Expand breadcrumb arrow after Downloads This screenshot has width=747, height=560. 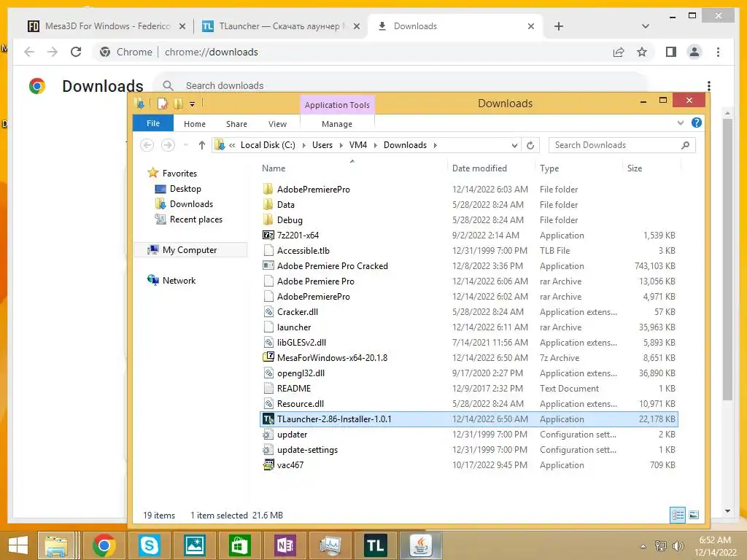435,145
